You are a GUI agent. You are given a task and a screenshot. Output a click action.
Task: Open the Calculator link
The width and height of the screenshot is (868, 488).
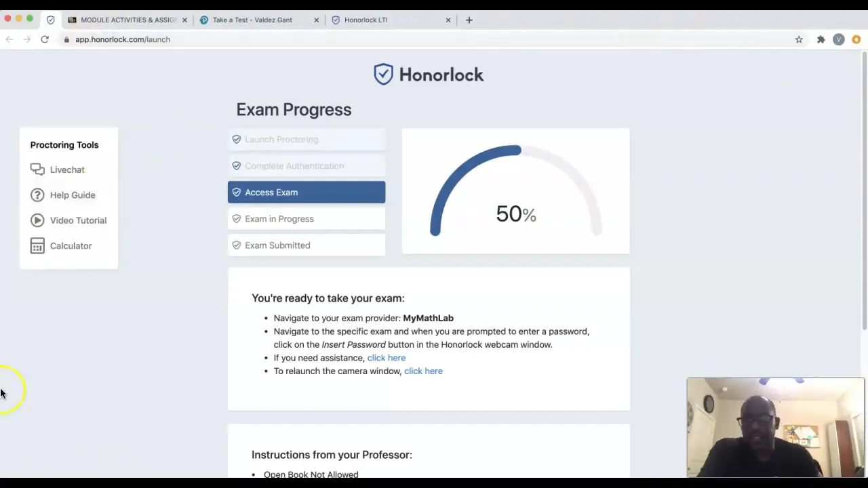(71, 246)
